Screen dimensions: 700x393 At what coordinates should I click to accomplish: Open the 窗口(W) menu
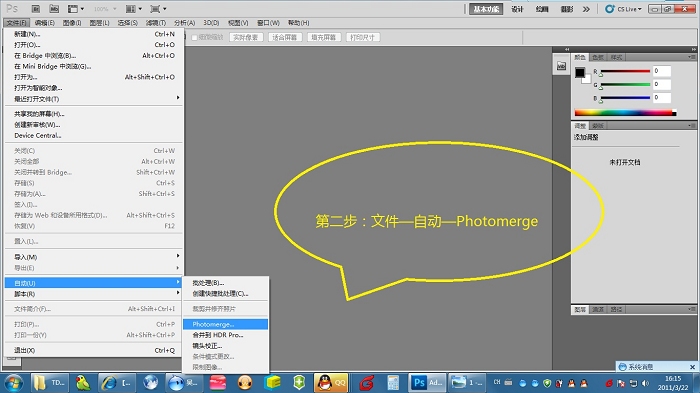coord(268,23)
